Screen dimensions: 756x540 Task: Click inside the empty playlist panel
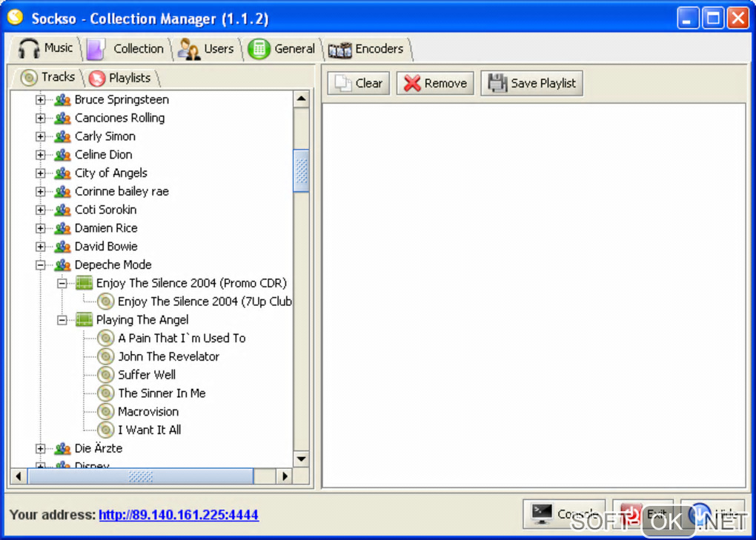pyautogui.click(x=534, y=295)
